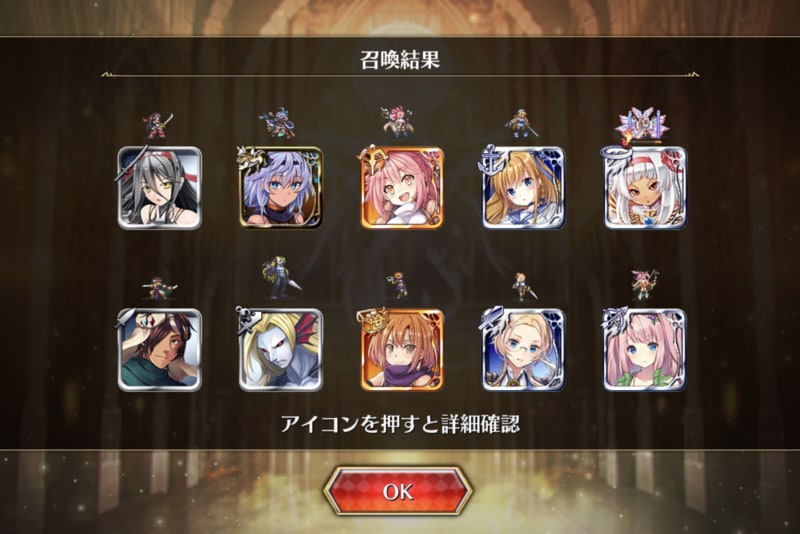Click the sprite above the pink laughing girl
This screenshot has height=534, width=800.
pyautogui.click(x=398, y=122)
